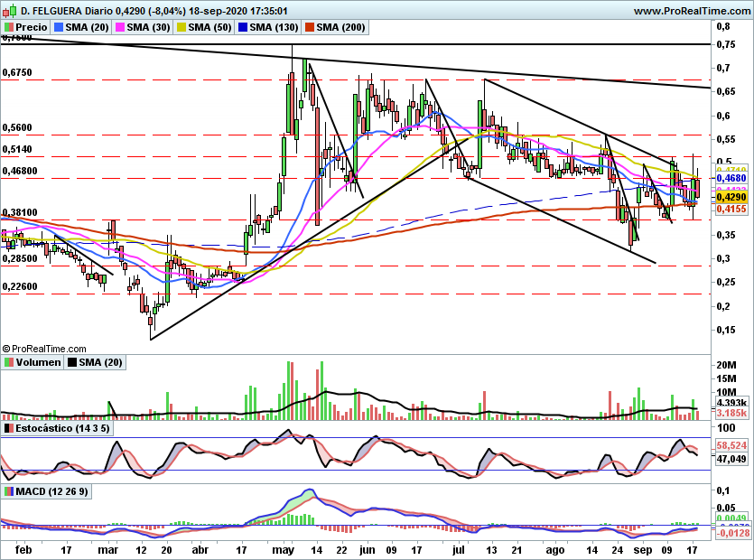Select the SMA (20) blue color swatch

pos(59,27)
